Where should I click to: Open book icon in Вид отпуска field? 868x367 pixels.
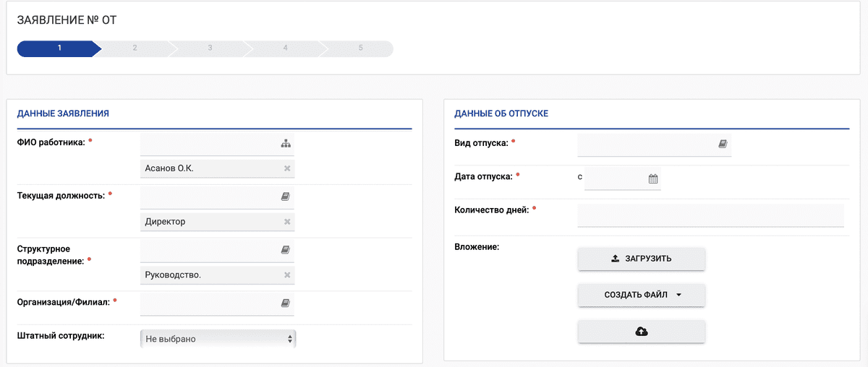click(722, 144)
